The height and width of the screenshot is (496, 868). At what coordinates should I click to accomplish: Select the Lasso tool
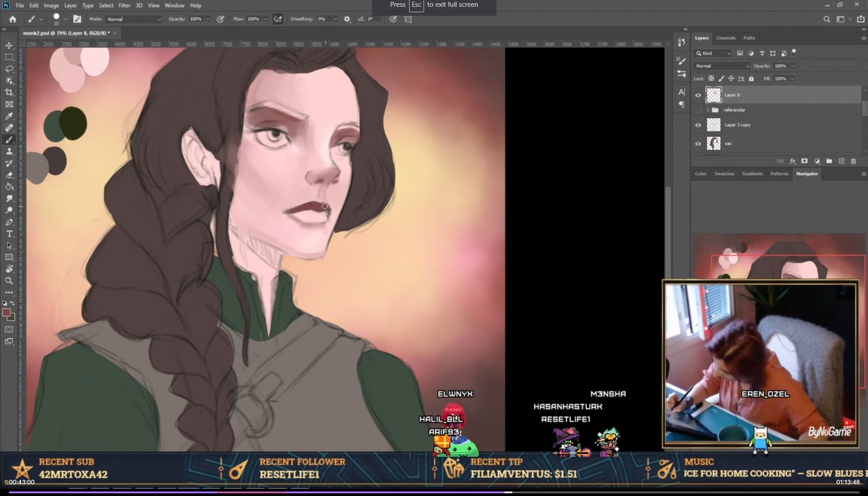(x=9, y=69)
